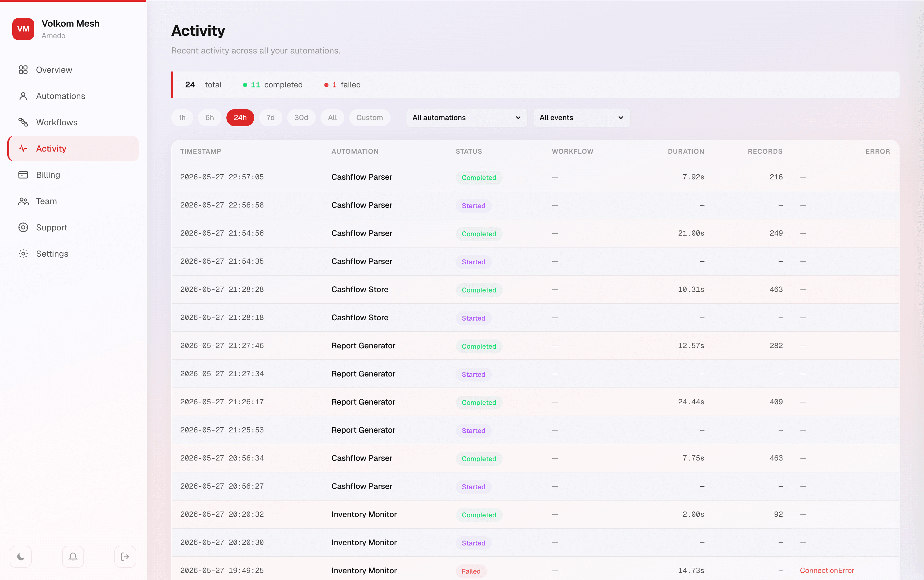Open the All events dropdown
Viewport: 924px width, 580px height.
pos(581,117)
